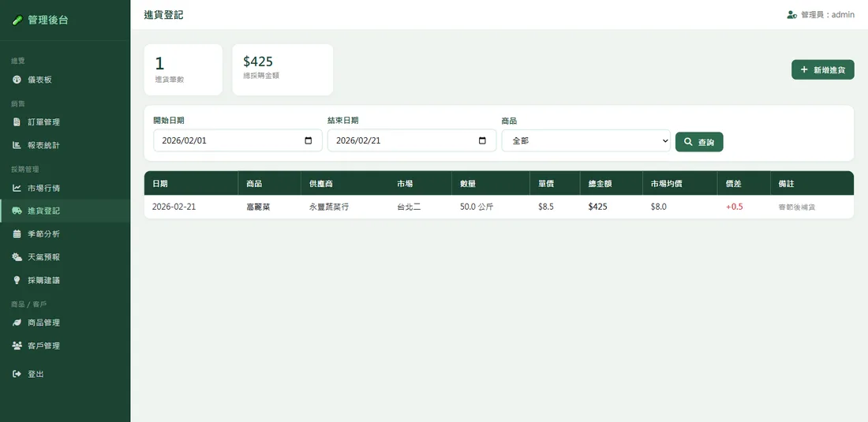The height and width of the screenshot is (422, 868).
Task: Click the 管理後台 title text
Action: pos(48,21)
